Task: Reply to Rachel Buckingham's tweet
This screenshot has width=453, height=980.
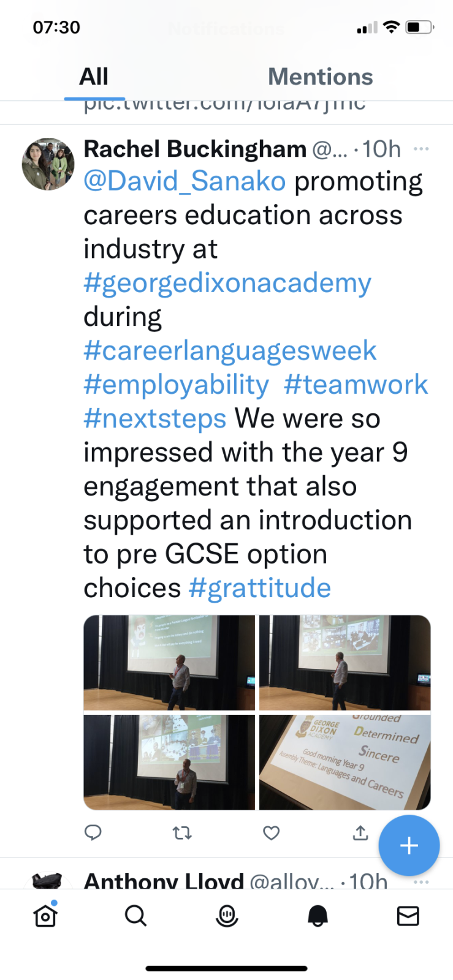Action: pyautogui.click(x=93, y=832)
